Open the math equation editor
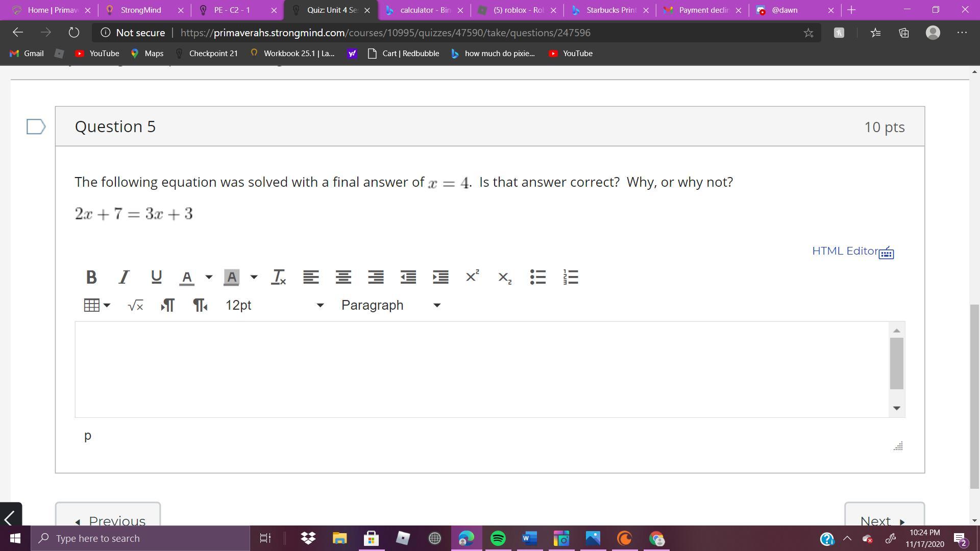This screenshot has height=551, width=980. pos(135,305)
